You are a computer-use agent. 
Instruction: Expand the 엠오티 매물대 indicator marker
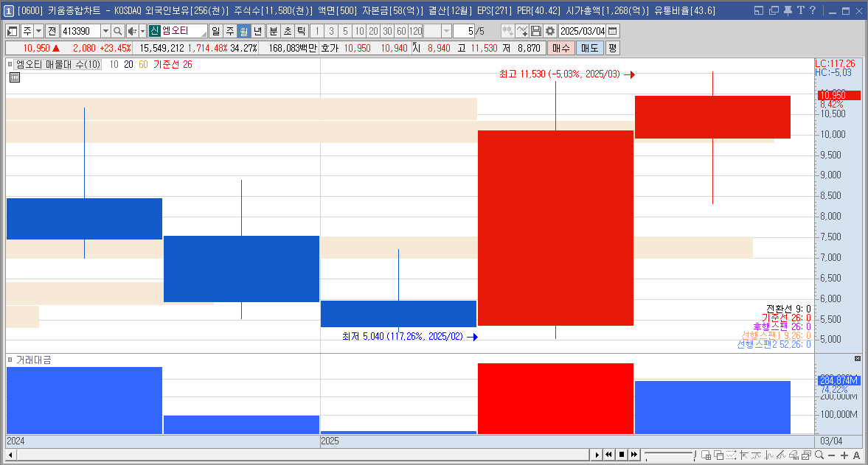pos(10,64)
